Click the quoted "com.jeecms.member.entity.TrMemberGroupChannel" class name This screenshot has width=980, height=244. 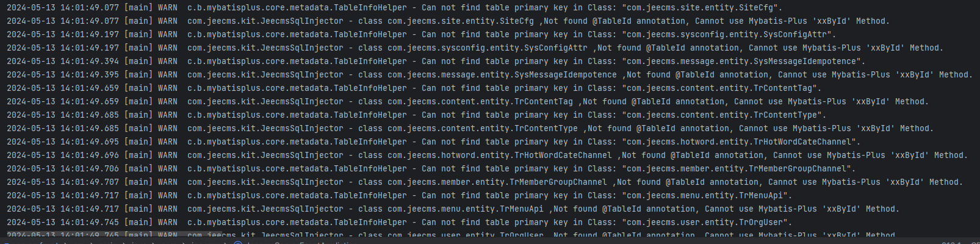[738, 168]
